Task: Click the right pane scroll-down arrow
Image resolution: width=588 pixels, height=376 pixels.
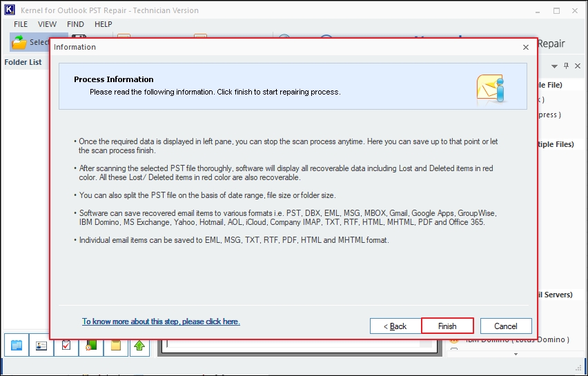Action: 516,354
